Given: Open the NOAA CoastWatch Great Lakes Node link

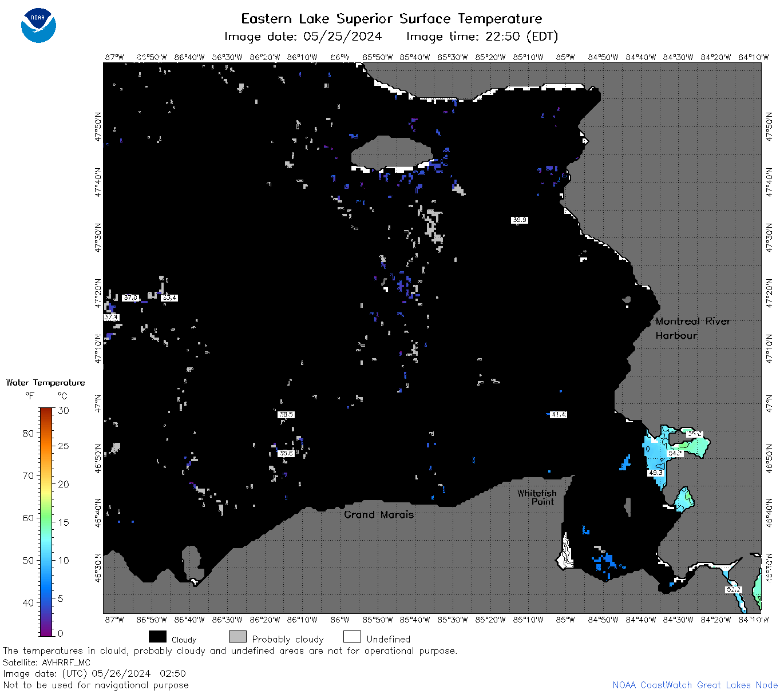Looking at the screenshot, I should click(695, 685).
